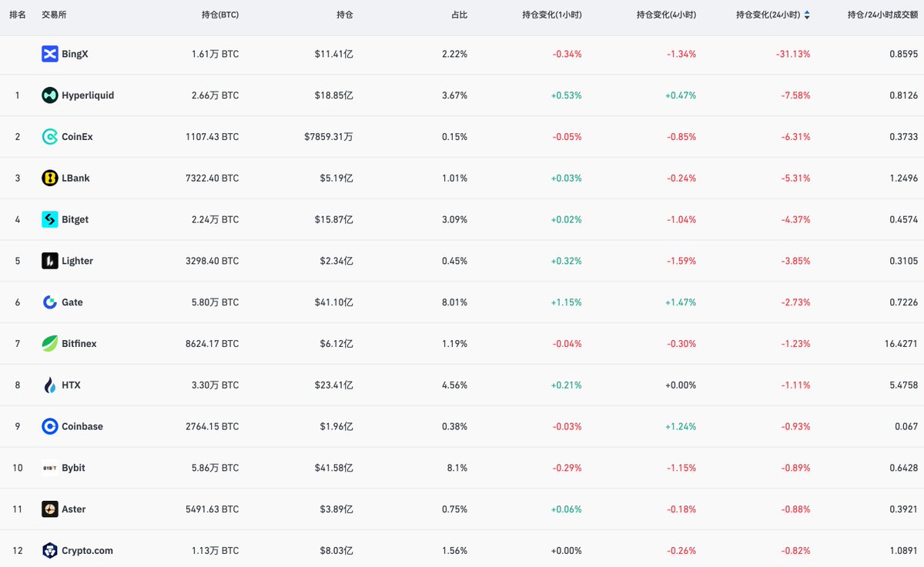The width and height of the screenshot is (924, 567).
Task: Open the Bybit exchange name link
Action: click(73, 468)
